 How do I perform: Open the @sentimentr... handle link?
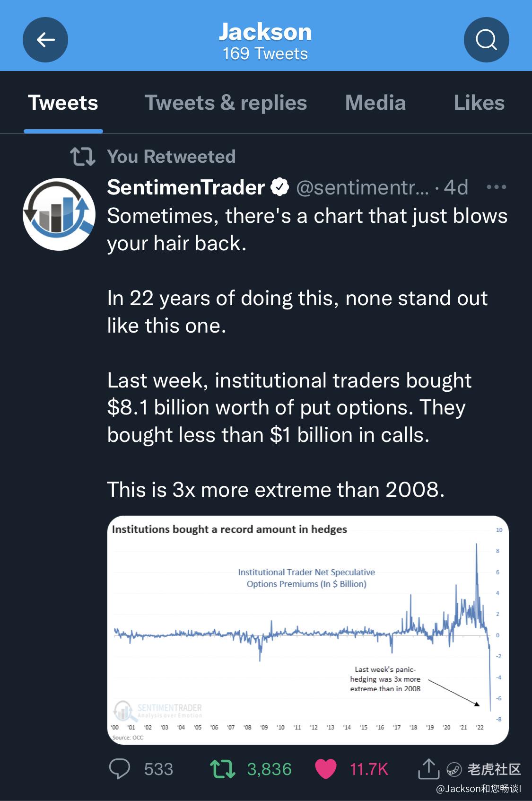point(362,187)
